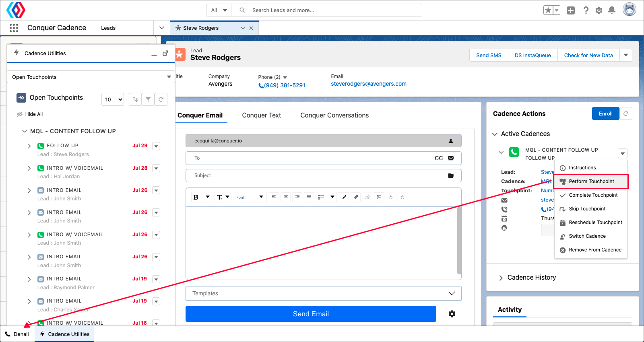644x342 pixels.
Task: Open Instructions from the cadence menu
Action: click(591, 168)
